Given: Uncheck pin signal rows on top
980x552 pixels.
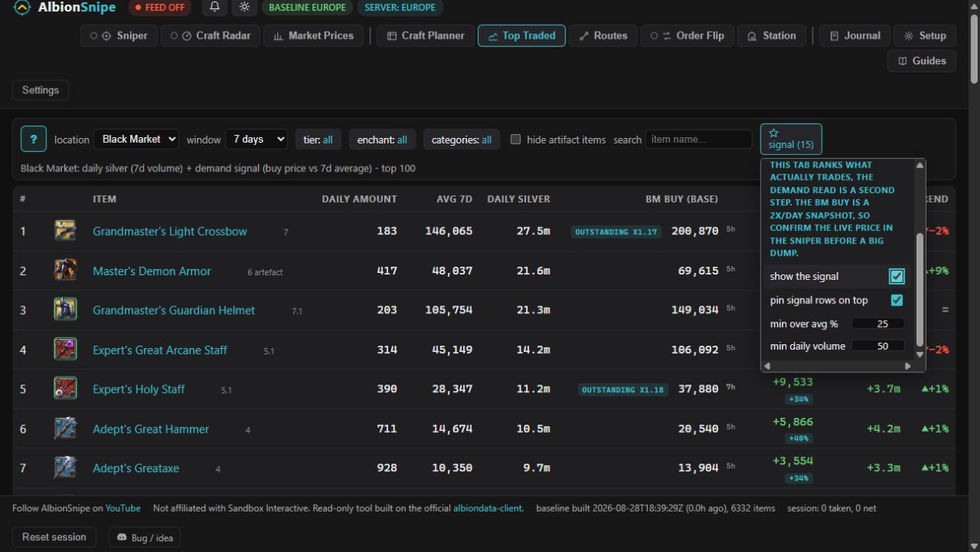Looking at the screenshot, I should tap(896, 300).
